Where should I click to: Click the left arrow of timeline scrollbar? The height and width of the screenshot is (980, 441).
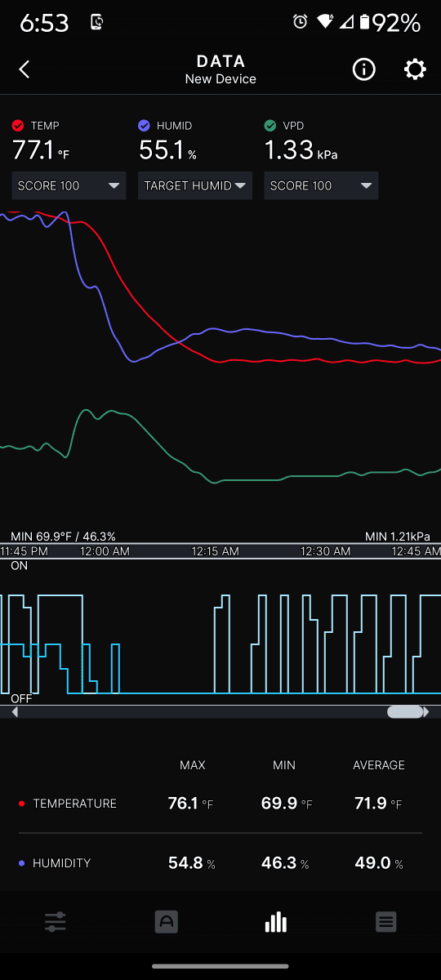coord(14,712)
